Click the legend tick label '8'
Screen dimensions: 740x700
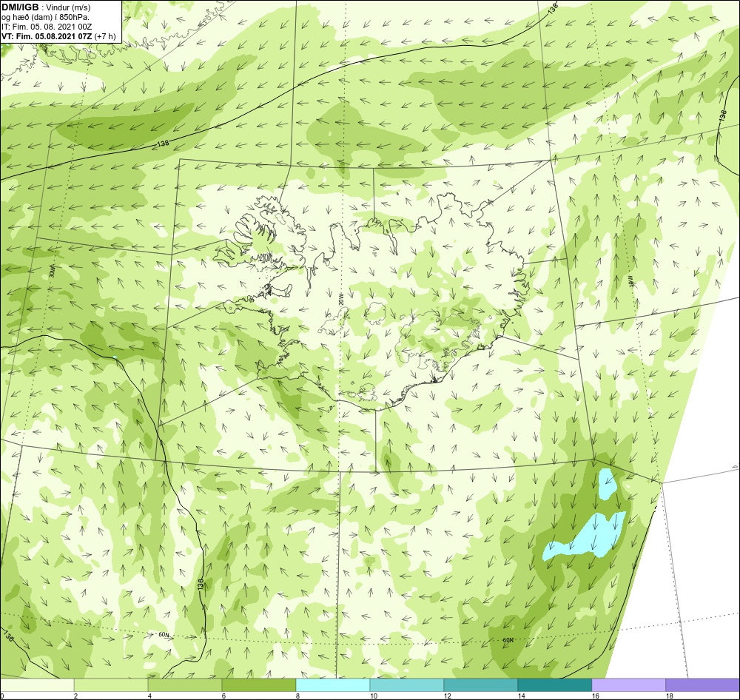(297, 696)
